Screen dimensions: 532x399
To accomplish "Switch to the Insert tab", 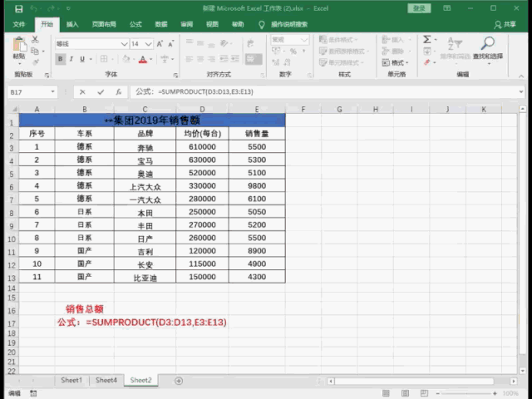I will 72,24.
